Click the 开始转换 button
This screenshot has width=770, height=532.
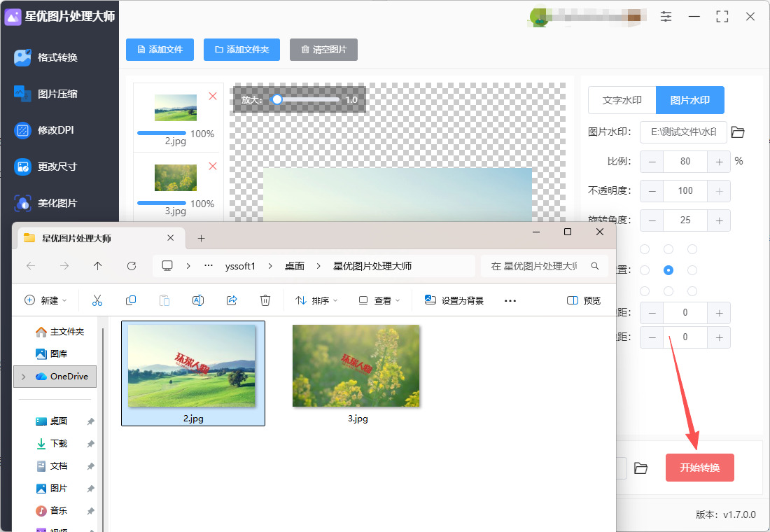pos(699,468)
